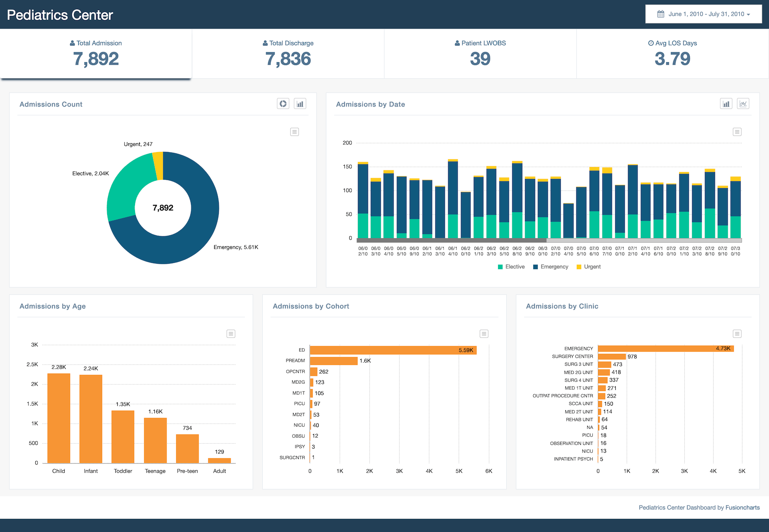
Task: Open the Admissions Count chart export menu
Action: 294,132
